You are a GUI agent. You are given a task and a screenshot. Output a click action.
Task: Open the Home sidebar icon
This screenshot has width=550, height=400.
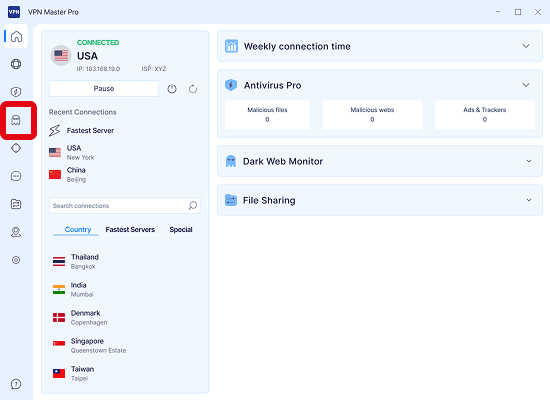pos(16,36)
